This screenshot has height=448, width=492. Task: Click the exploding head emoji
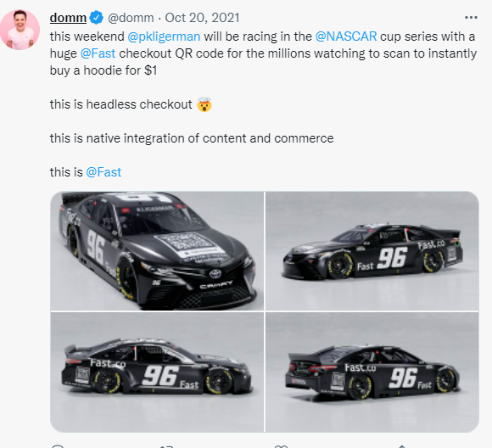[x=204, y=104]
